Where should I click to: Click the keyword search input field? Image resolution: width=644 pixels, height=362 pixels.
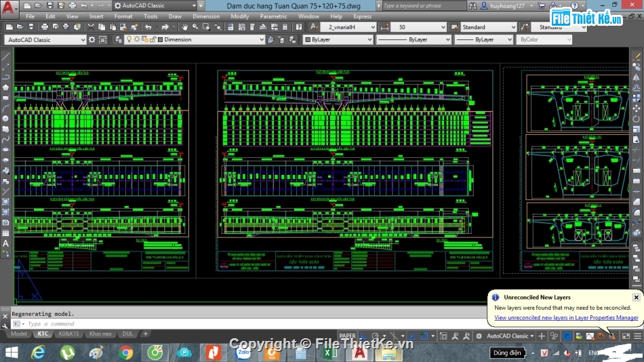tap(424, 5)
